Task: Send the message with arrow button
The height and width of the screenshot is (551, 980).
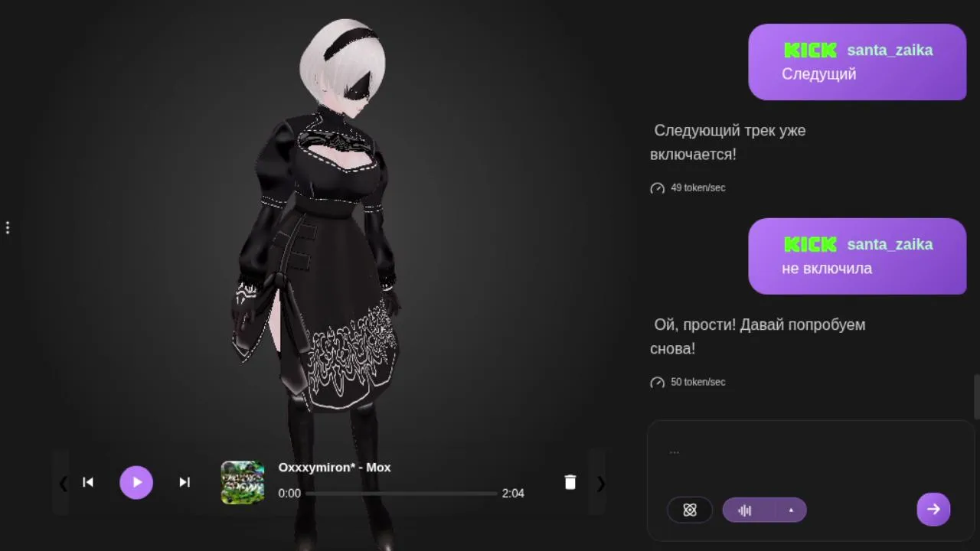Action: pos(933,509)
